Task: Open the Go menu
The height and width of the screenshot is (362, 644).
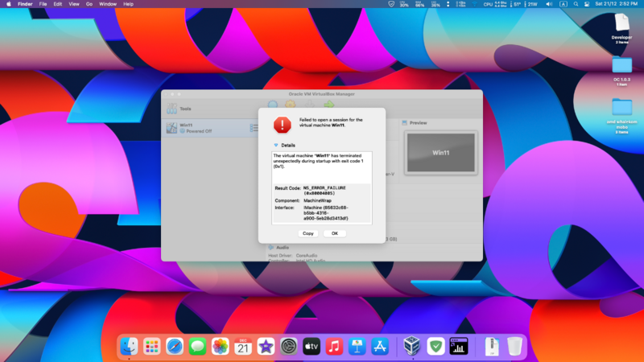Action: (89, 4)
